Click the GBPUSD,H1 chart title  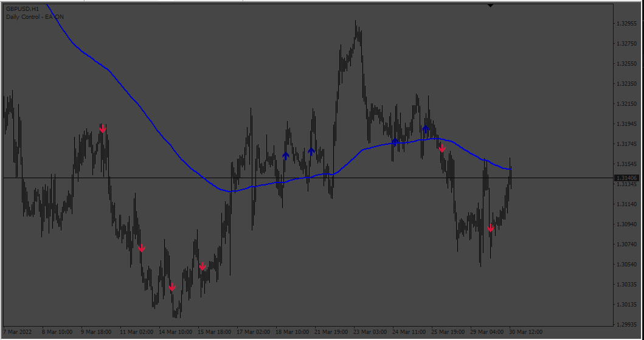(23, 9)
